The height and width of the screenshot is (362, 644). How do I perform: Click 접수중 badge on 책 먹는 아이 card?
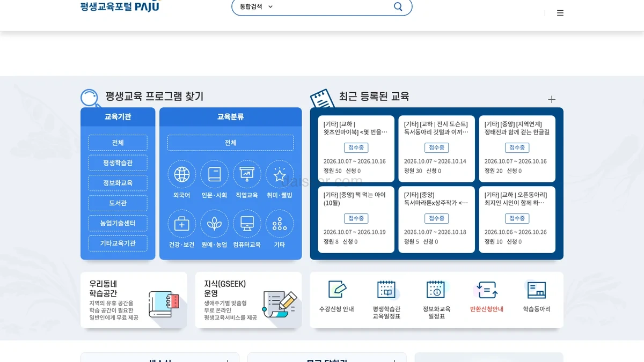[x=356, y=218]
